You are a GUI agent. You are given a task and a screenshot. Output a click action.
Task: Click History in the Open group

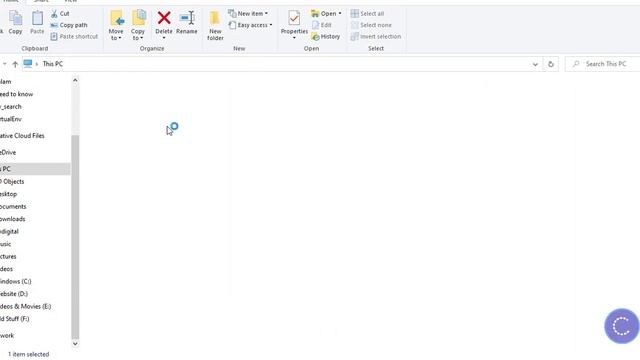[326, 36]
